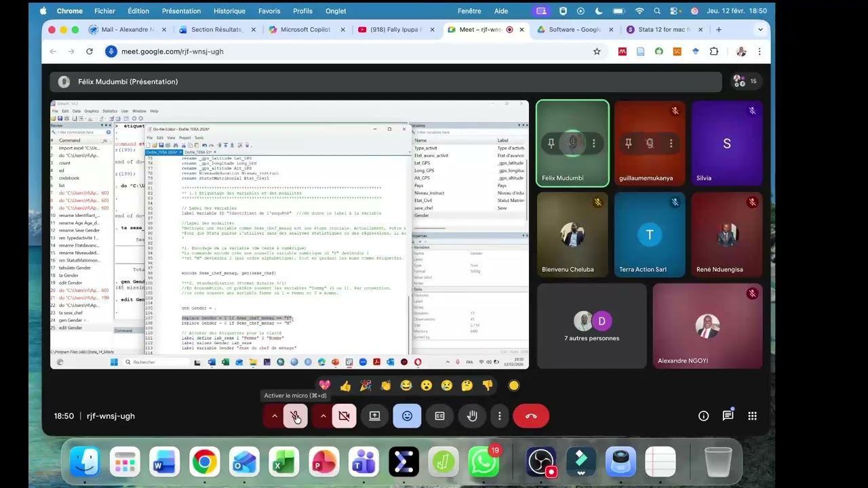Send the party popper reaction
The height and width of the screenshot is (488, 868).
point(366,386)
